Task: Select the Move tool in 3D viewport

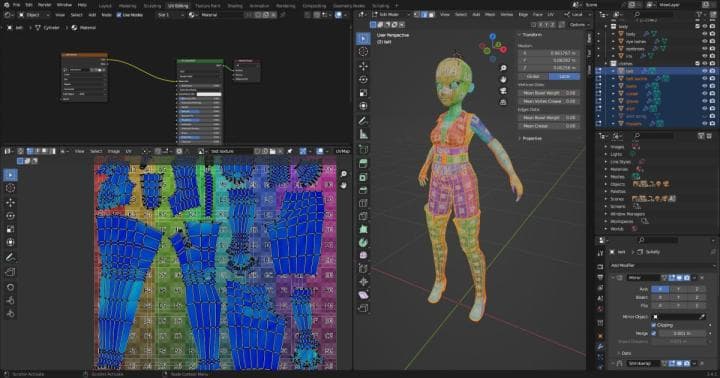Action: (363, 66)
